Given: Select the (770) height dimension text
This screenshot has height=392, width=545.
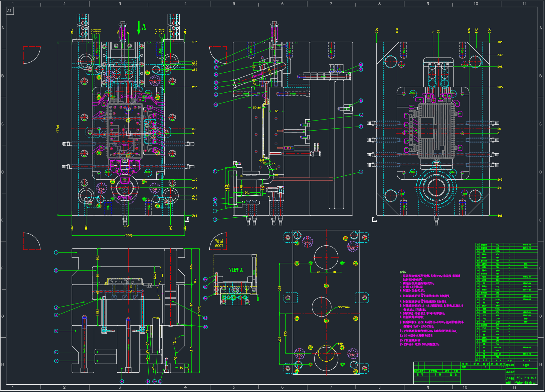Looking at the screenshot, I should pos(58,129).
